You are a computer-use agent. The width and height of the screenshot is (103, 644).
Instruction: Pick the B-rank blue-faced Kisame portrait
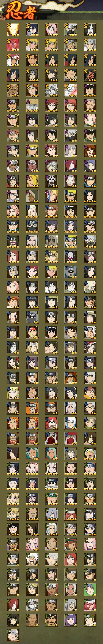tap(71, 272)
